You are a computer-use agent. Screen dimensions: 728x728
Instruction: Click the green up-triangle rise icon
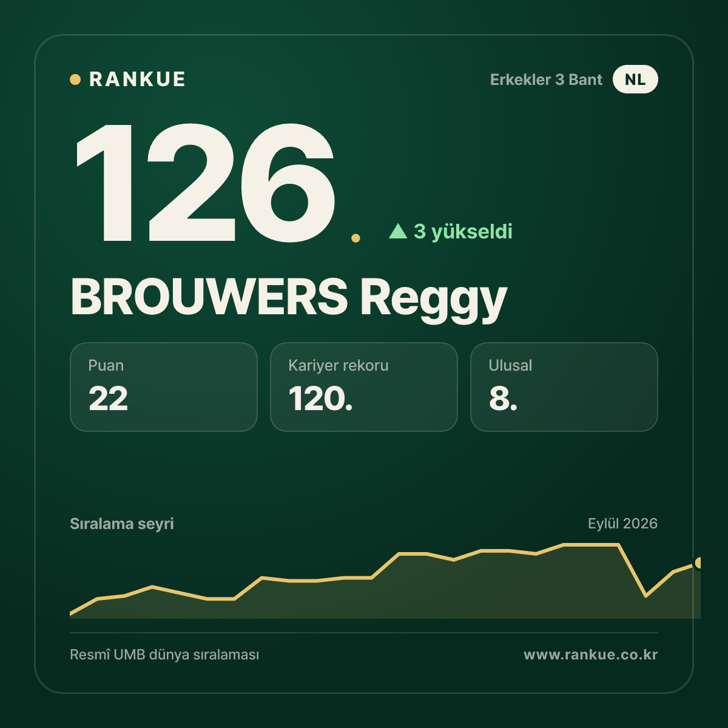(398, 231)
